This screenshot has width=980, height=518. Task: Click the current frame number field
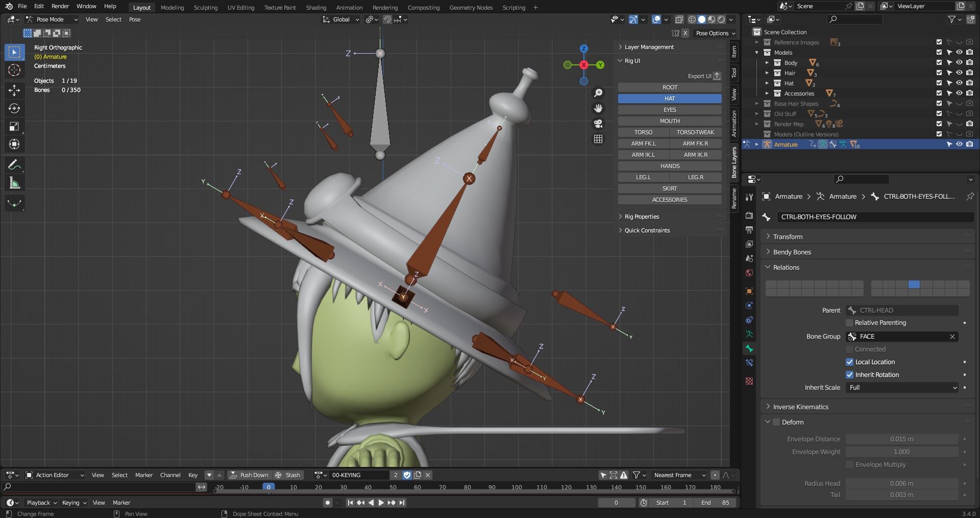point(617,503)
